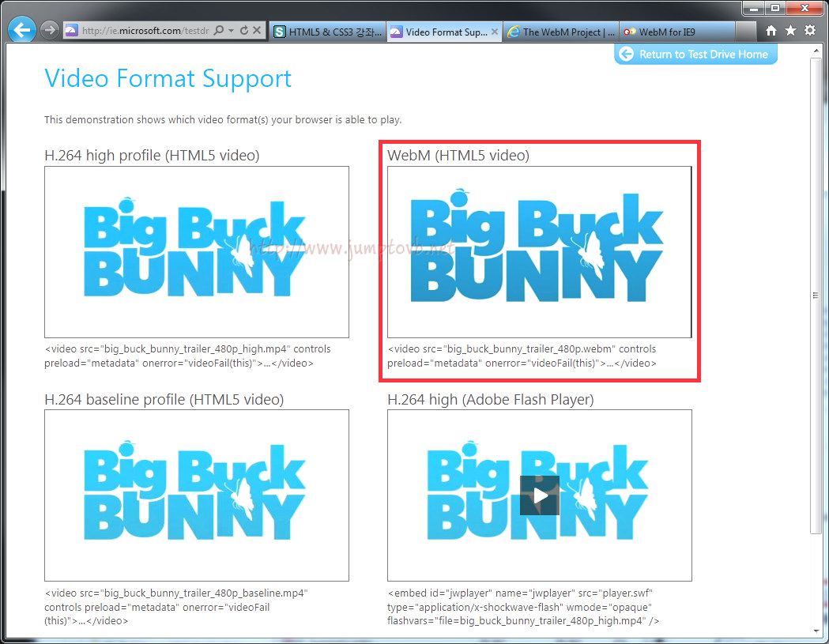
Task: Click the scrollbar up arrow
Action: (816, 51)
